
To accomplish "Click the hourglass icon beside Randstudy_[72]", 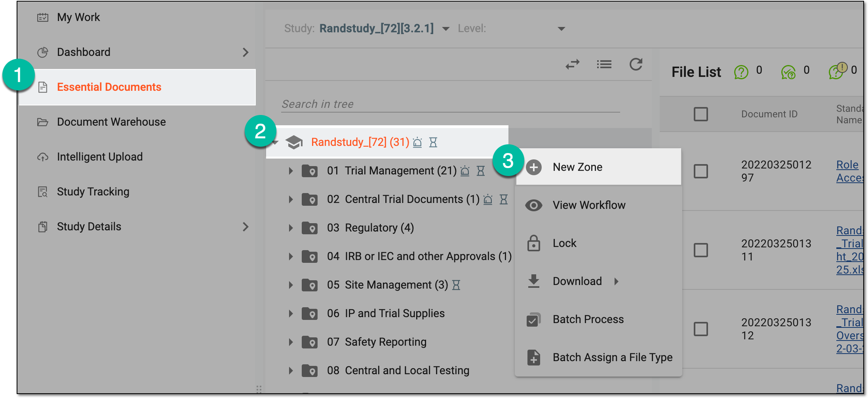I will pos(433,142).
